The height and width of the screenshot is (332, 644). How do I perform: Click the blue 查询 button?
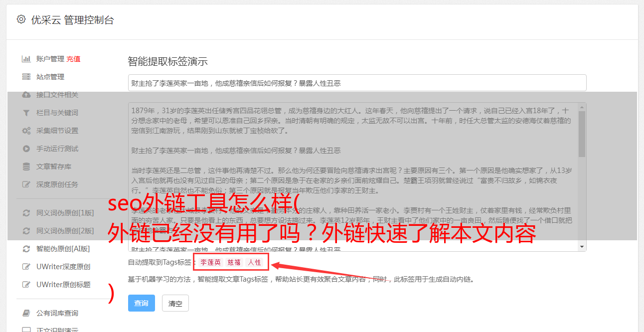coord(142,303)
